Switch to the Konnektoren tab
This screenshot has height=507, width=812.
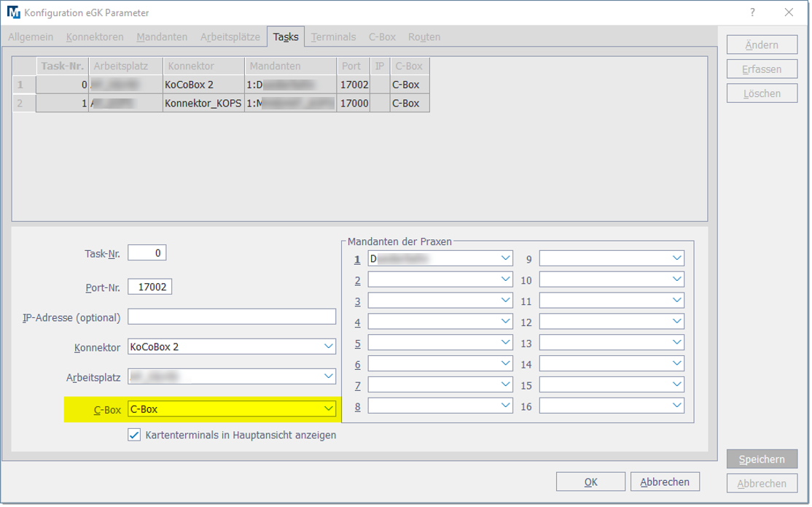coord(94,36)
